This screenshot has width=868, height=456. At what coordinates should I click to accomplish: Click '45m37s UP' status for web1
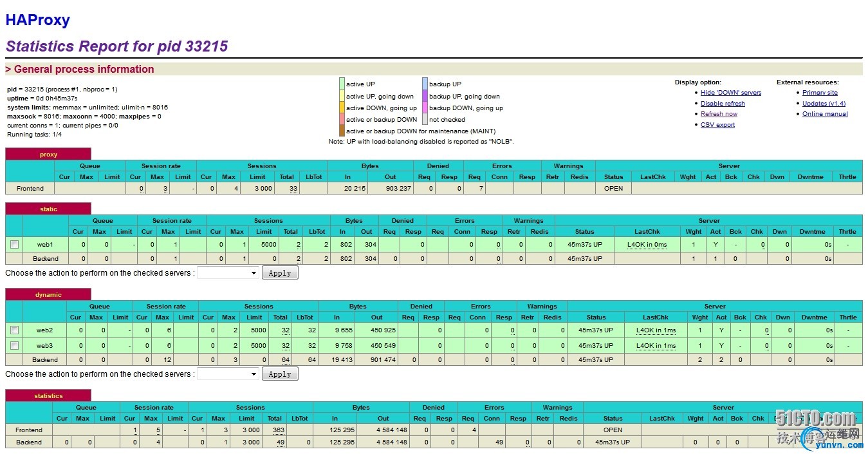pyautogui.click(x=585, y=245)
